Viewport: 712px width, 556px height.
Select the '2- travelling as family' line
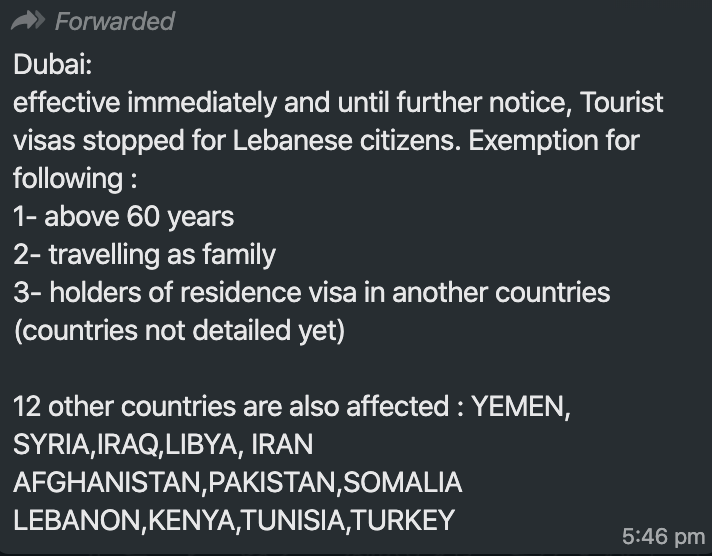click(x=144, y=255)
